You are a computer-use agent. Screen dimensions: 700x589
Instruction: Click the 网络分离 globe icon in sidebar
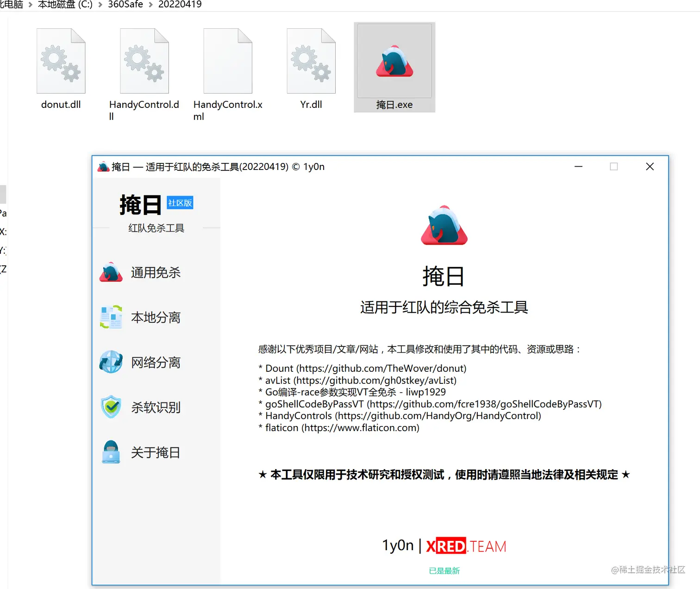point(111,362)
